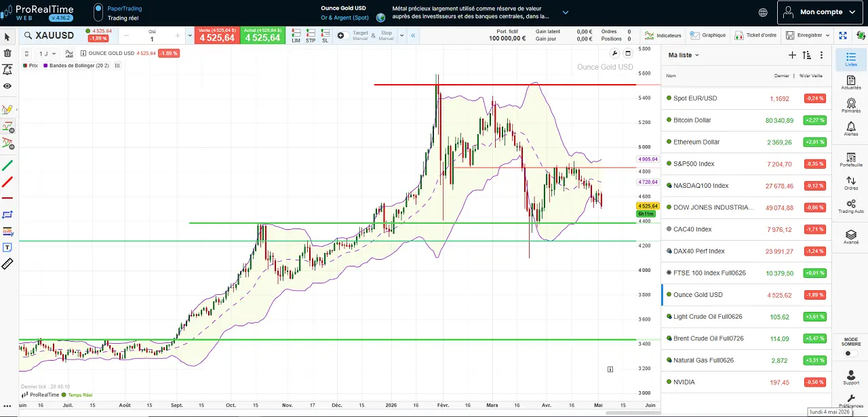Click the chart style icon beside timeframe
The width and height of the screenshot is (868, 417).
click(x=70, y=53)
